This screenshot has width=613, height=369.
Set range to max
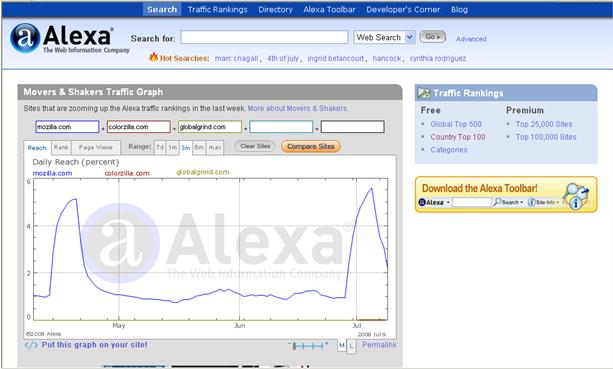(x=215, y=147)
